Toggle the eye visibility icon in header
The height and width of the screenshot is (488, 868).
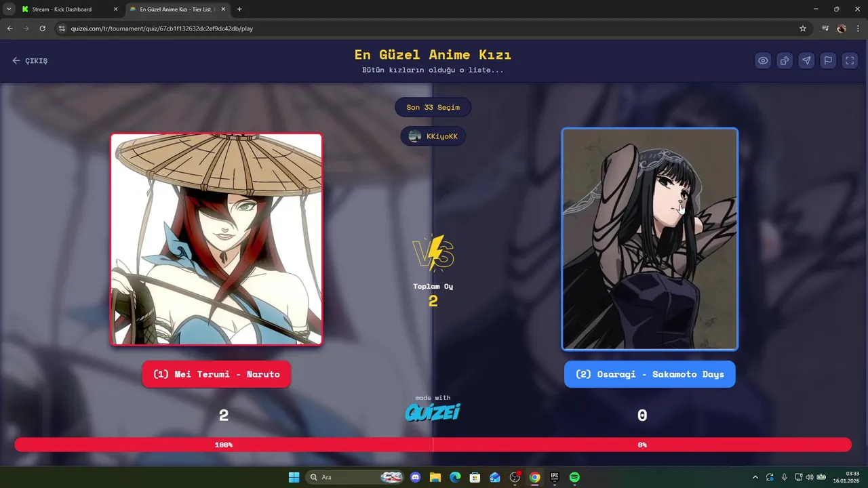(763, 60)
